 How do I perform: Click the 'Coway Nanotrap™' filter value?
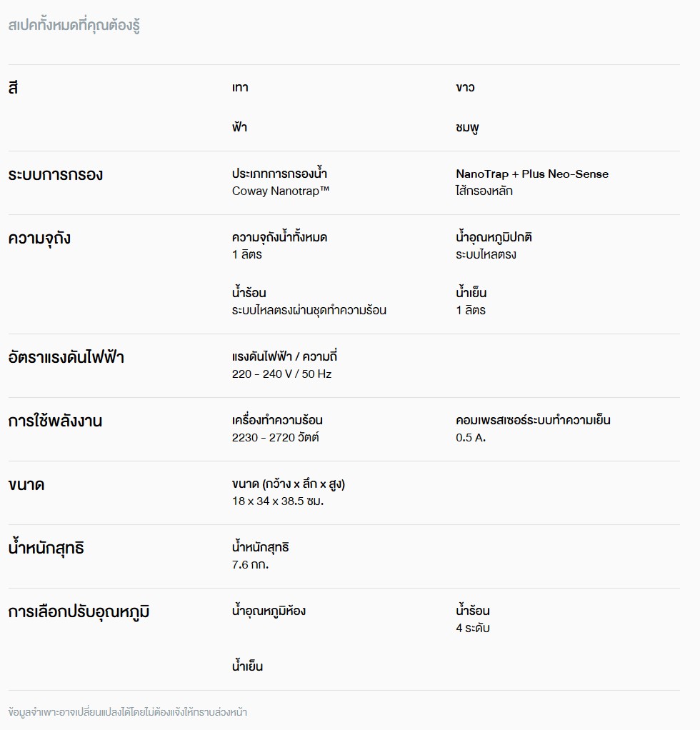pos(281,191)
